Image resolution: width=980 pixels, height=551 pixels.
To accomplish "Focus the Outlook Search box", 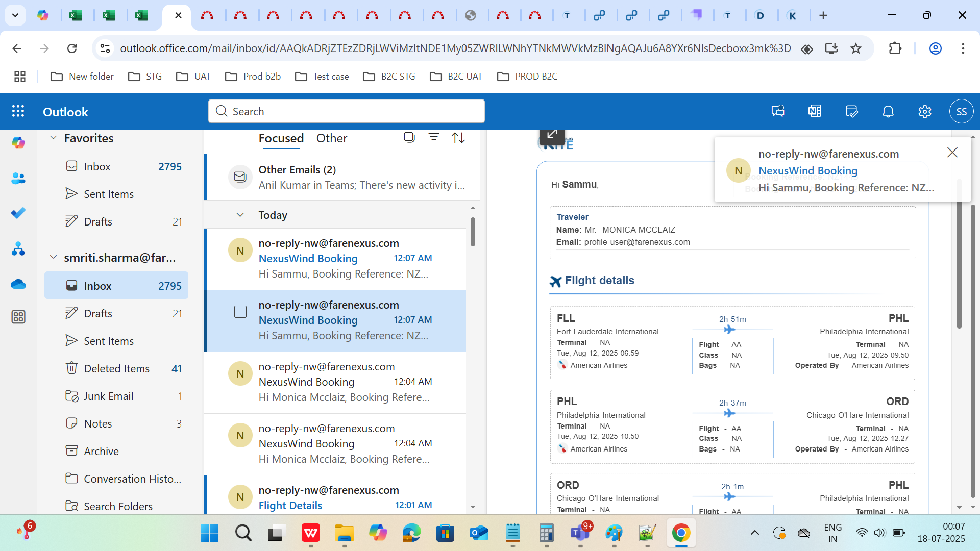I will tap(347, 111).
